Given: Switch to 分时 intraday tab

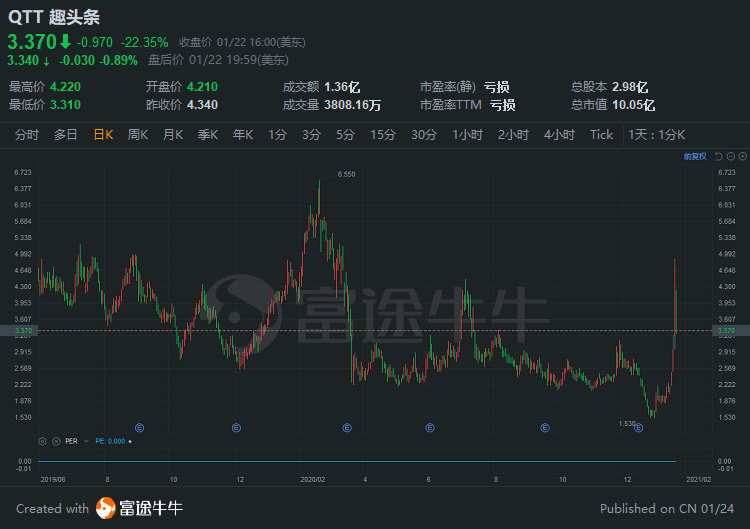Looking at the screenshot, I should pyautogui.click(x=27, y=135).
